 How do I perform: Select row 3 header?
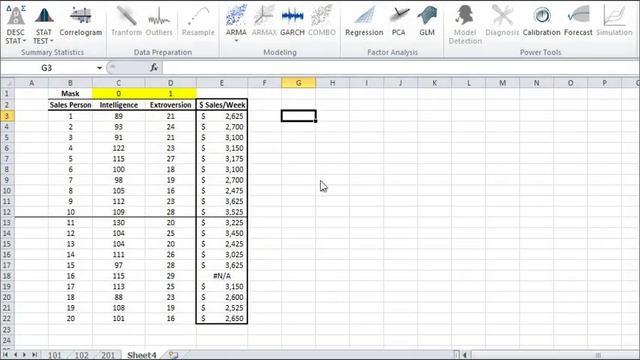pos(7,116)
